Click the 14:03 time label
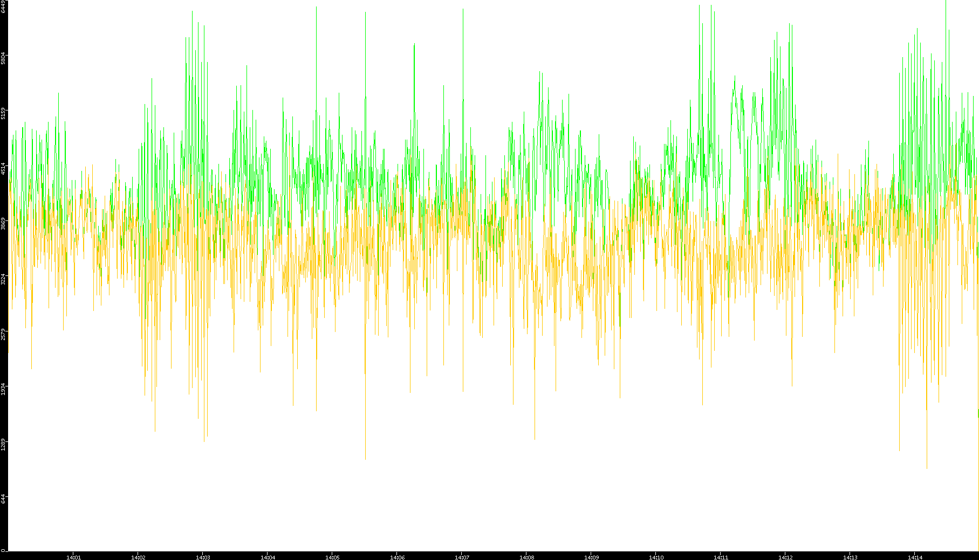979x560 pixels. [x=203, y=557]
